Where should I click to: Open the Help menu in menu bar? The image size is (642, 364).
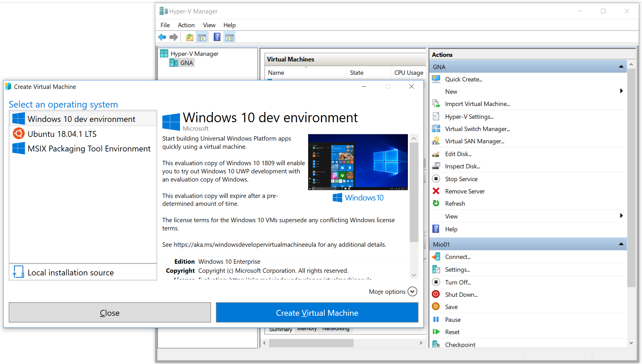click(x=229, y=25)
